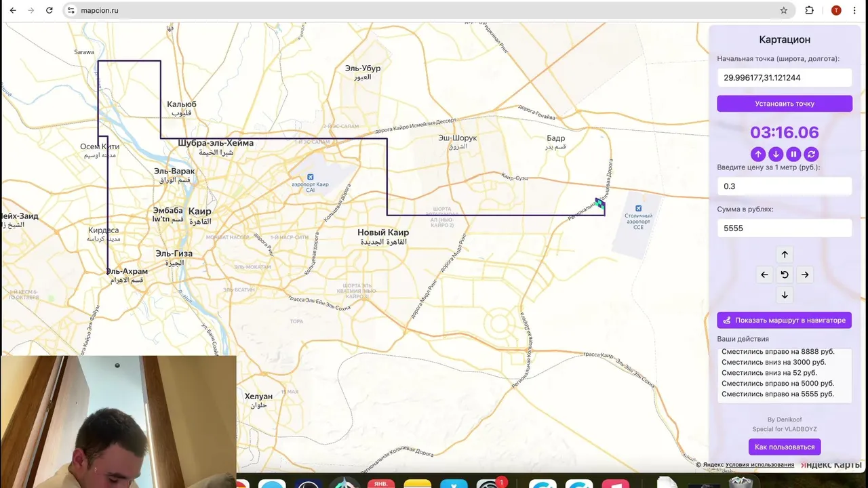Move right with the direction arrow button
Viewport: 868px width, 488px height.
pyautogui.click(x=805, y=274)
